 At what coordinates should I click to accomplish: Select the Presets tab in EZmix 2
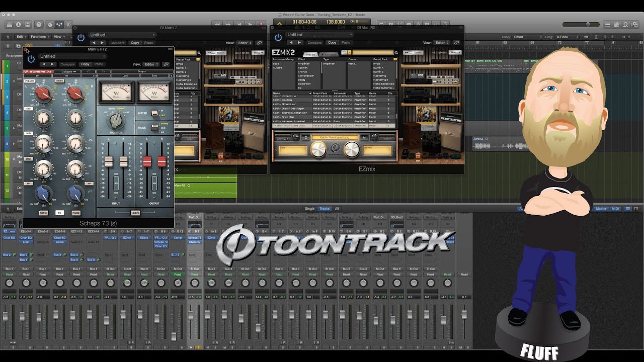(x=311, y=54)
